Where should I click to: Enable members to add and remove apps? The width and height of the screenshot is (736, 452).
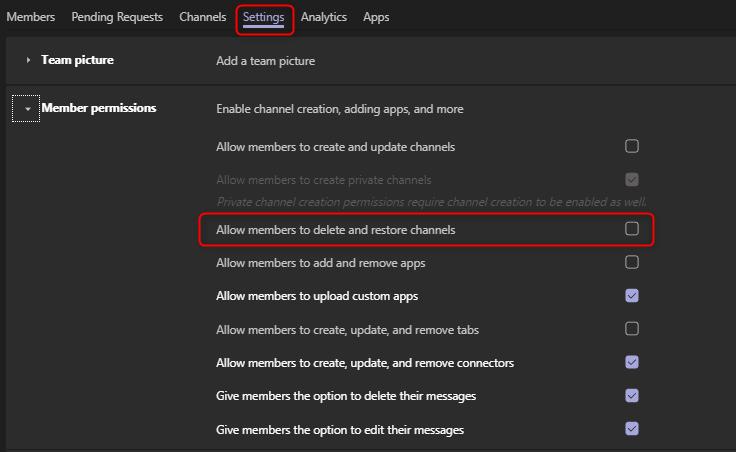point(632,262)
